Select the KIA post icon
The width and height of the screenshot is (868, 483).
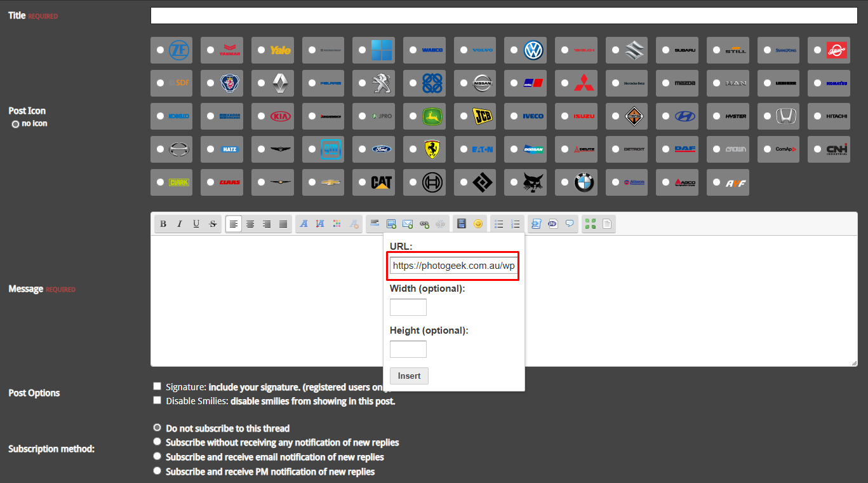pos(261,116)
